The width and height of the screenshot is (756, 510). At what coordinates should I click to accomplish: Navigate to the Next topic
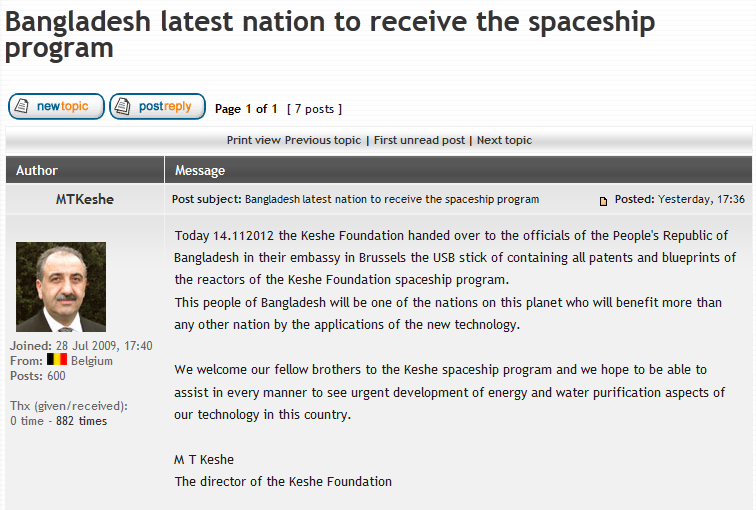coord(504,140)
